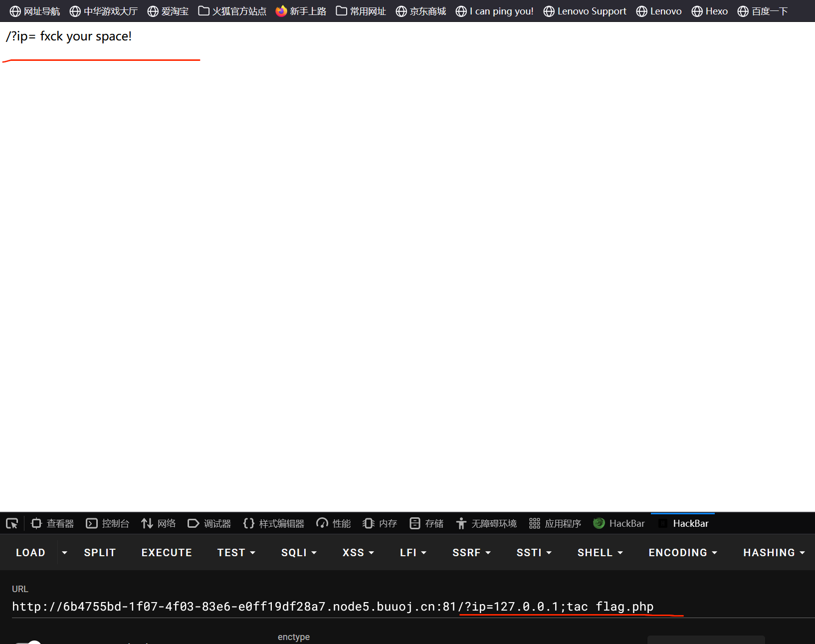Switch to the Network (网络) panel
The width and height of the screenshot is (815, 644).
(x=159, y=523)
